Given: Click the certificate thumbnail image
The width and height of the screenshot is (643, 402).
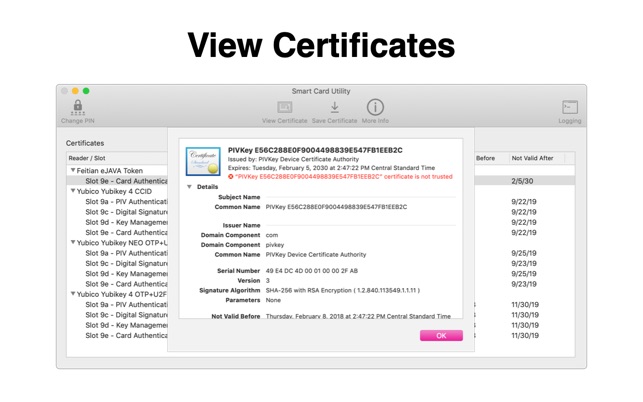Looking at the screenshot, I should click(x=203, y=161).
